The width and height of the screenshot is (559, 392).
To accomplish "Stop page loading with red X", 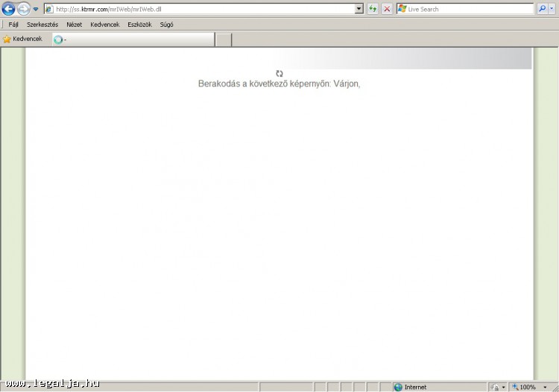I will pos(387,9).
